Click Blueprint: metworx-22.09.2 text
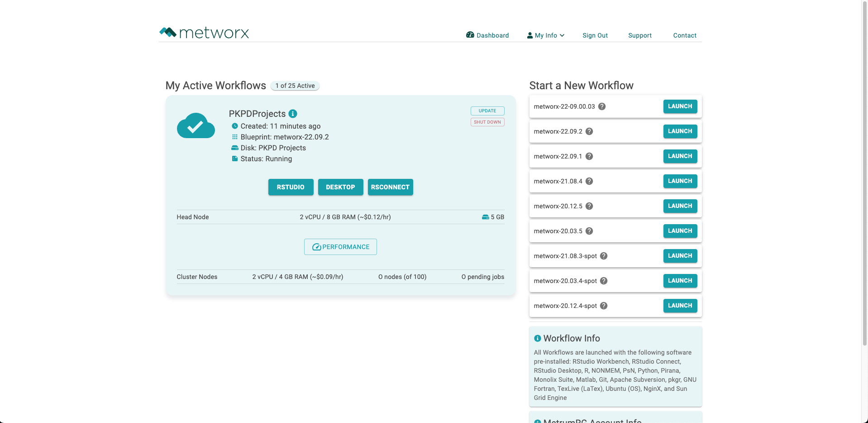 click(285, 137)
